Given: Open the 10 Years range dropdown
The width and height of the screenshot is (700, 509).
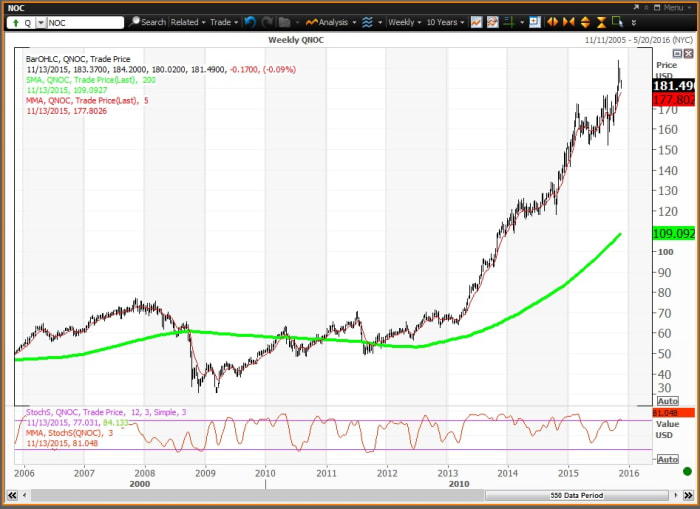Looking at the screenshot, I should point(444,22).
